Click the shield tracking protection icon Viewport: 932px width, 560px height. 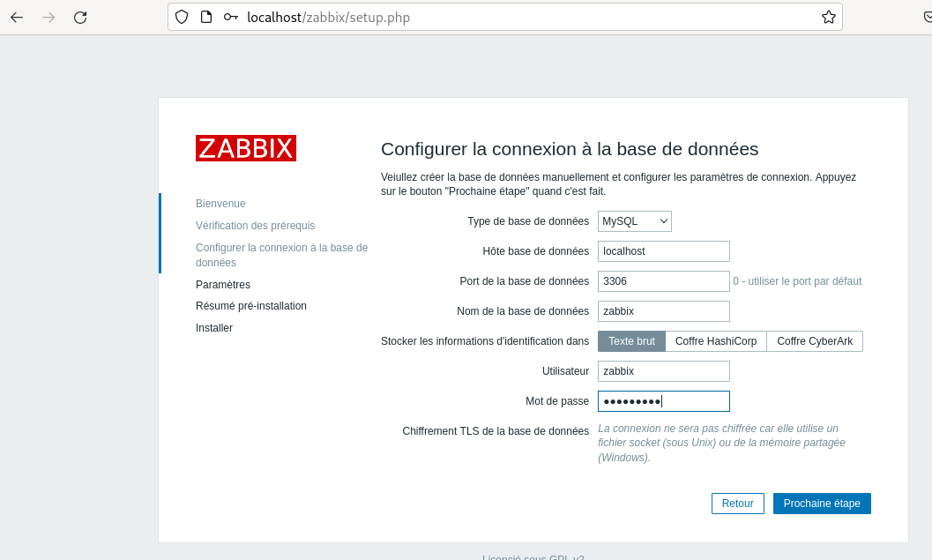click(182, 17)
